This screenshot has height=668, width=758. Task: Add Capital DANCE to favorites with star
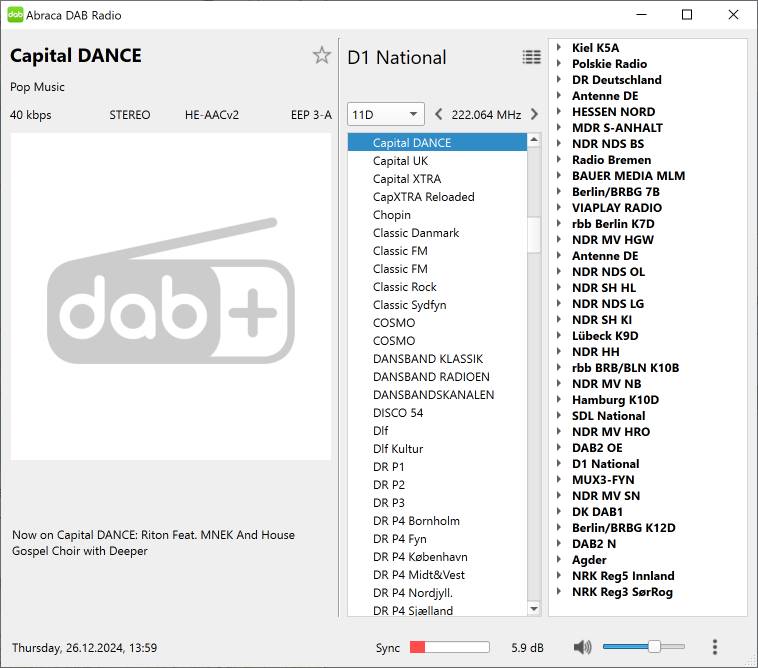[x=321, y=56]
